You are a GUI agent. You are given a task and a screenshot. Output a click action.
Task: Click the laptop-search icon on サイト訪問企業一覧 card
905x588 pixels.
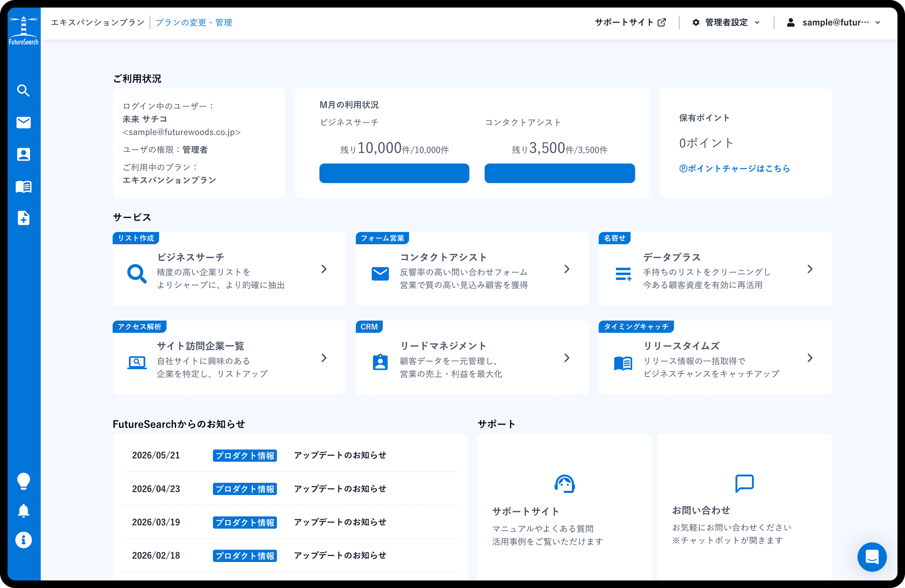[x=137, y=363]
